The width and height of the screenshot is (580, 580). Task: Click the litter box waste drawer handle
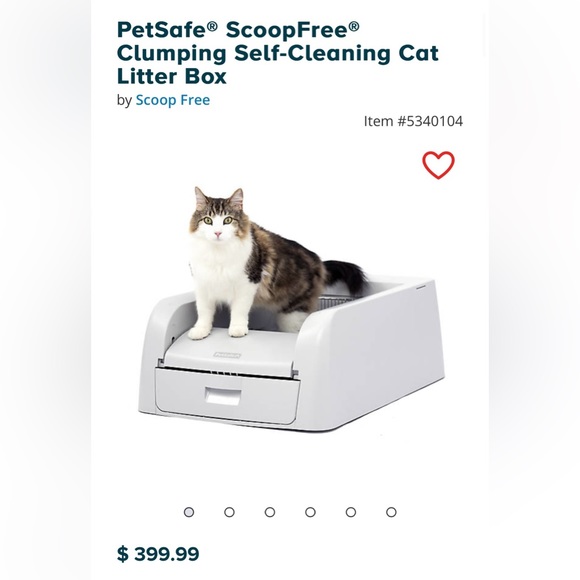(223, 397)
